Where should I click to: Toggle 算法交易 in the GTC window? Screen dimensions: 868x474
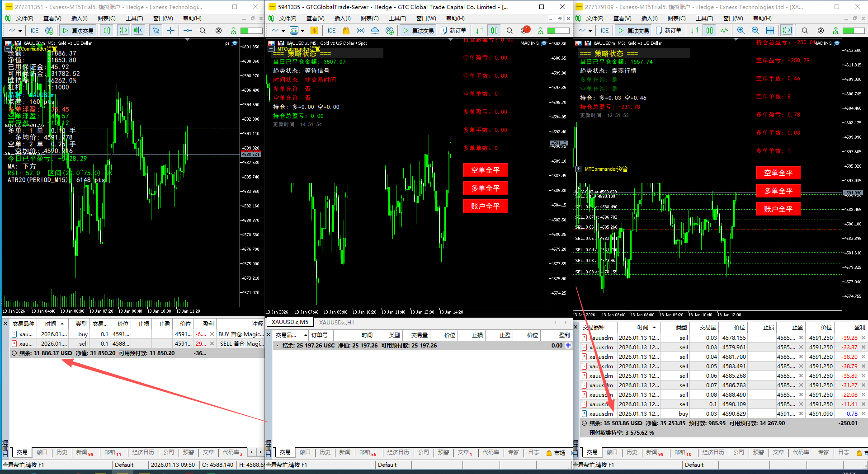click(418, 31)
